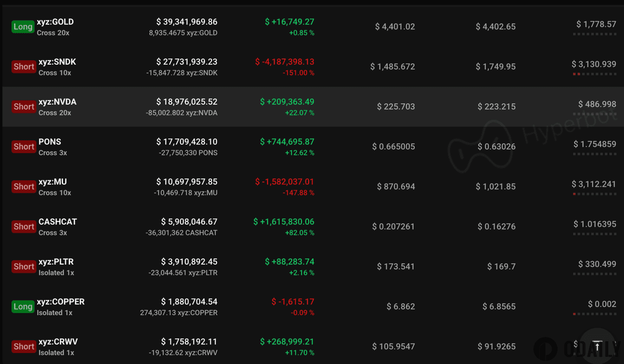Screen dimensions: 624x364
Task: Click the Long badge on xyz:GOLD row
Action: click(x=23, y=27)
